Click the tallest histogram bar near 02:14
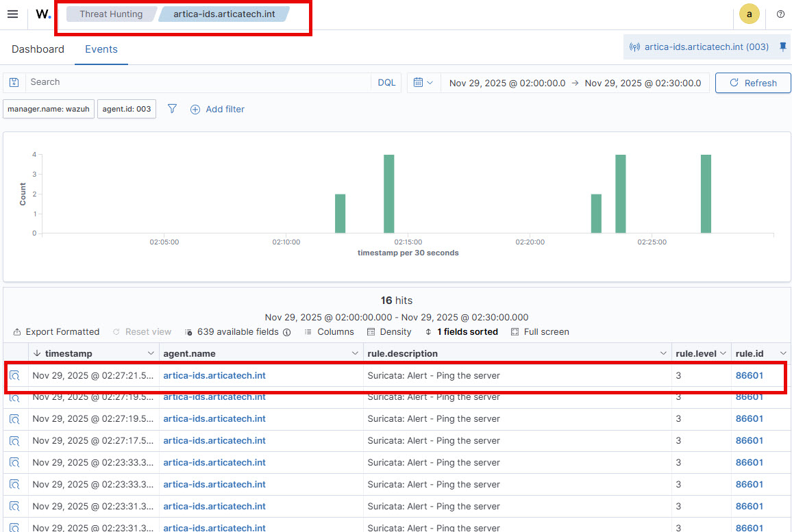The image size is (792, 532). coord(388,194)
